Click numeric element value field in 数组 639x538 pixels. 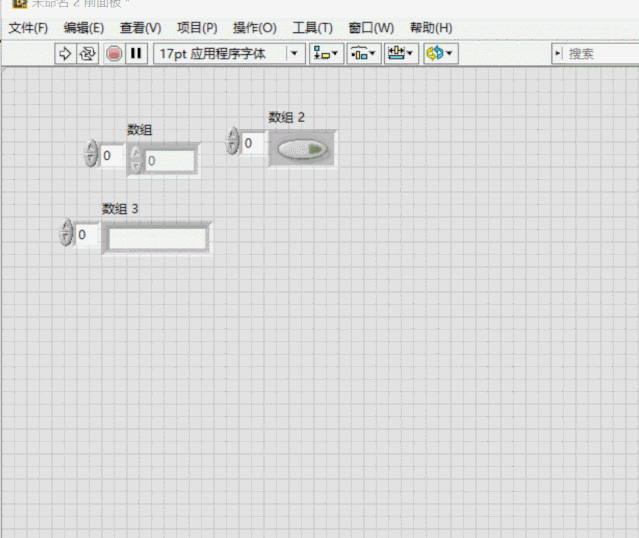tap(170, 161)
